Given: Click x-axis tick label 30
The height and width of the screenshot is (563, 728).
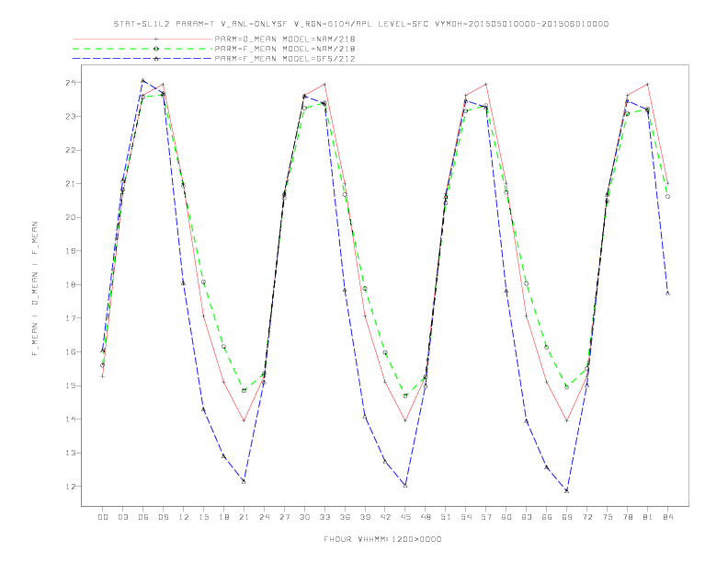Looking at the screenshot, I should click(304, 517).
